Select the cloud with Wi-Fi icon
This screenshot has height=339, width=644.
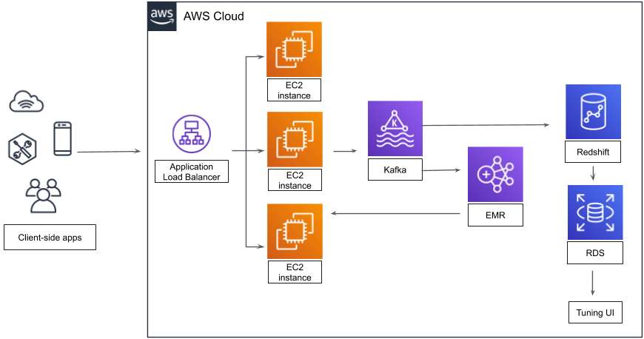(x=27, y=101)
